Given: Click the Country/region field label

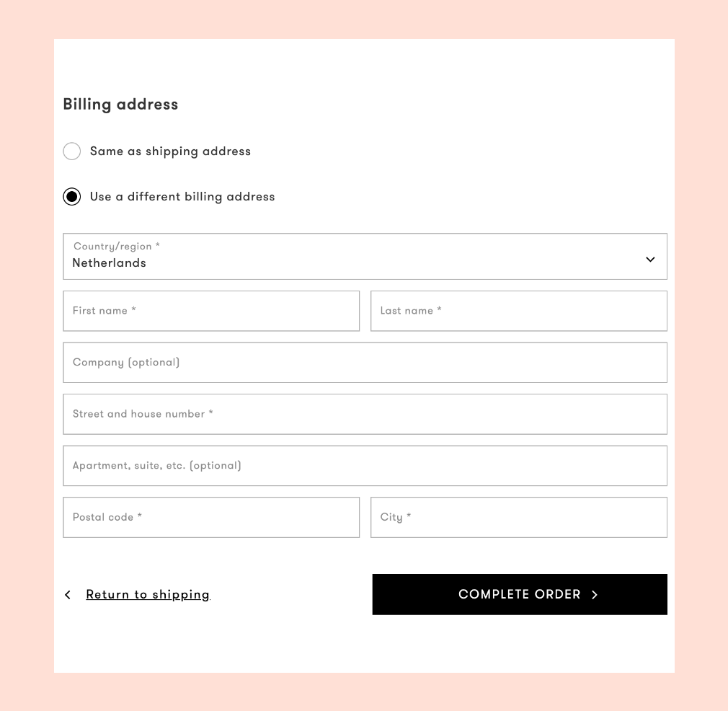Looking at the screenshot, I should click(x=117, y=247).
